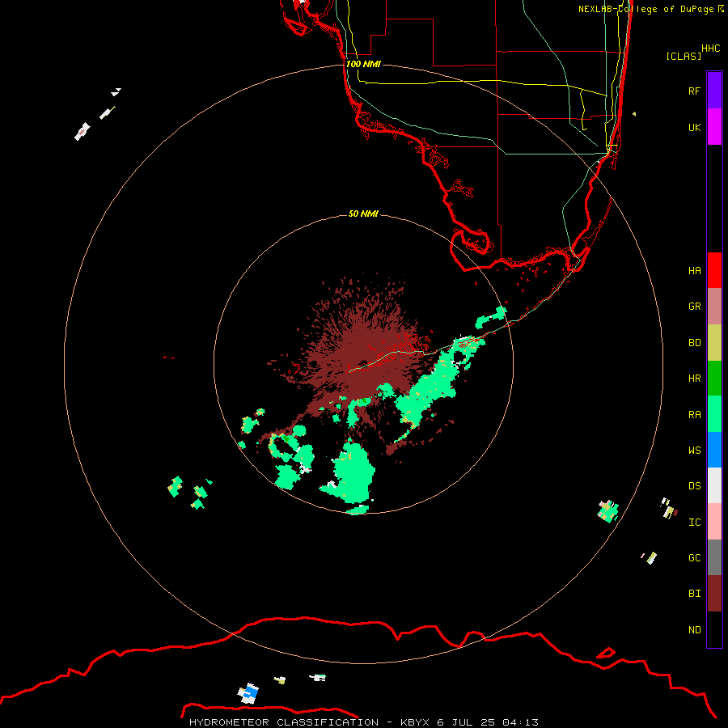Click the 'BI' legend label
Viewport: 728px width, 728px height.
pos(694,594)
